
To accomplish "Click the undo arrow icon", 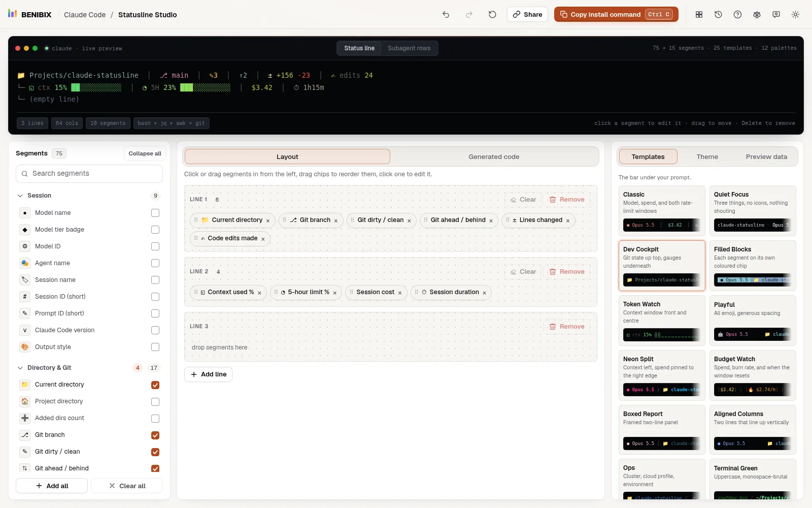I will point(446,15).
